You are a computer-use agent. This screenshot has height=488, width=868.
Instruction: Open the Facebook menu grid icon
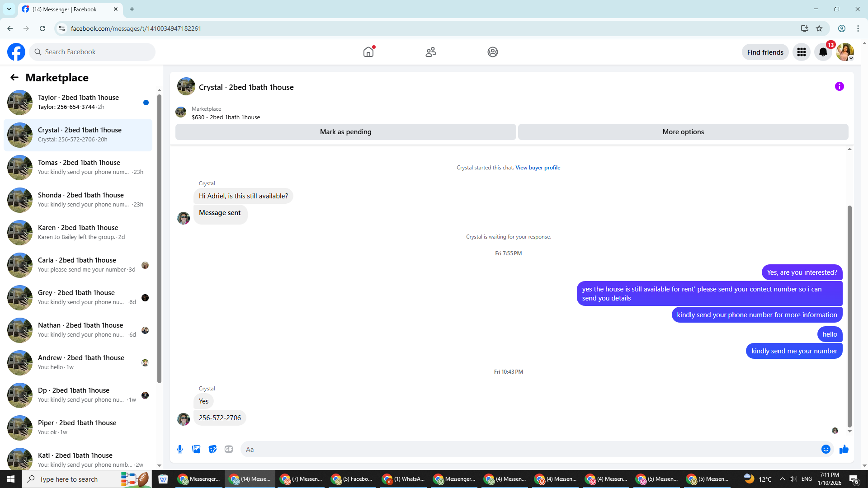802,52
